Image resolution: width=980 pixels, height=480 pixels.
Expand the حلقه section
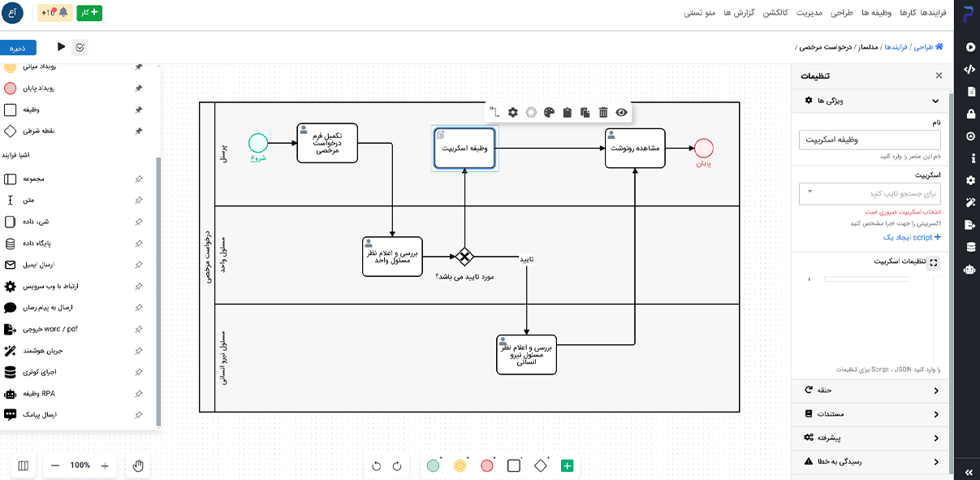click(x=870, y=391)
